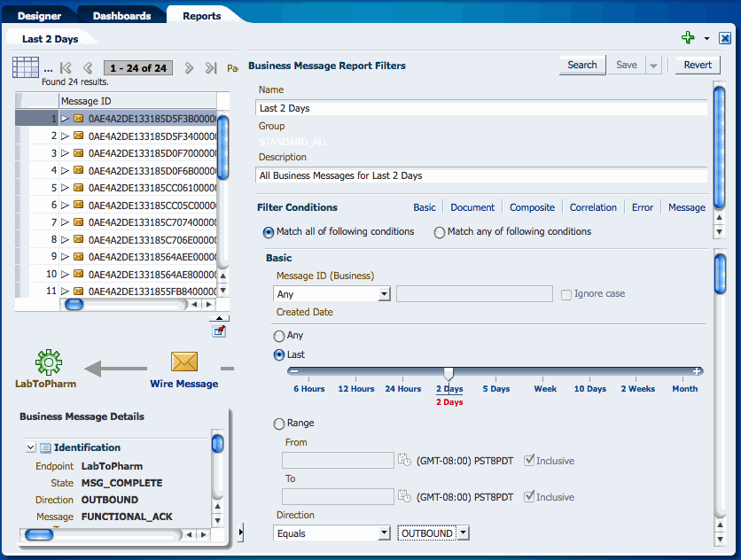Screen dimensions: 741x560
Task: Switch to the Designer tab
Action: pos(39,16)
